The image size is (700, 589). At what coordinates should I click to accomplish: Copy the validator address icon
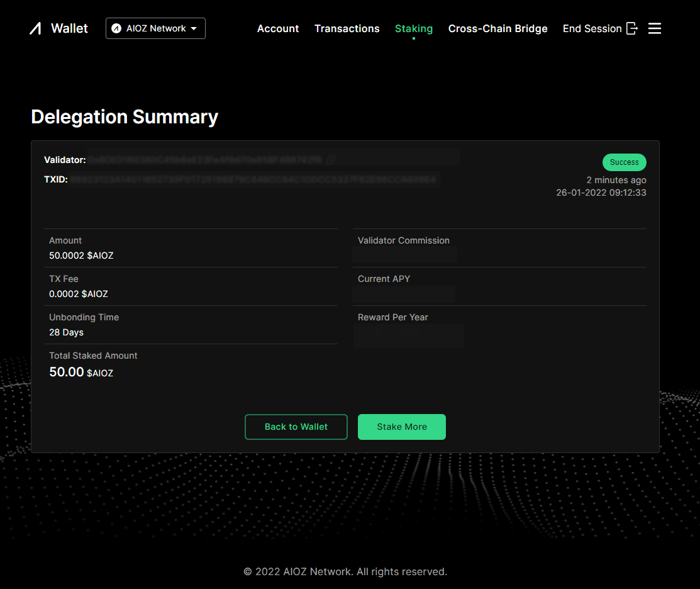tap(331, 160)
